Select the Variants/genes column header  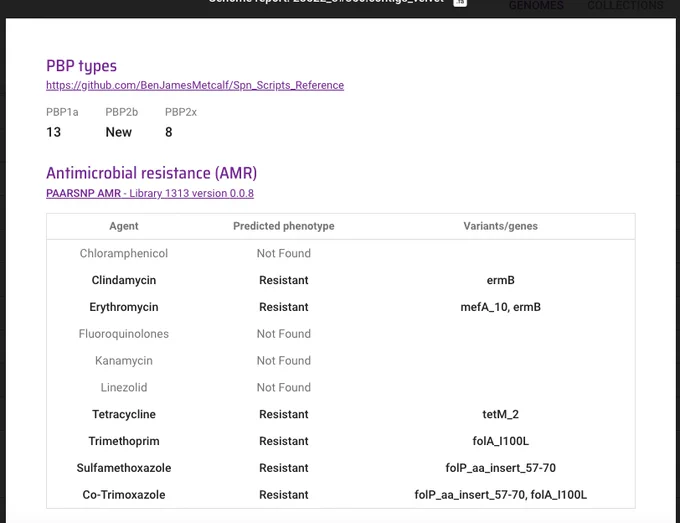tap(500, 226)
